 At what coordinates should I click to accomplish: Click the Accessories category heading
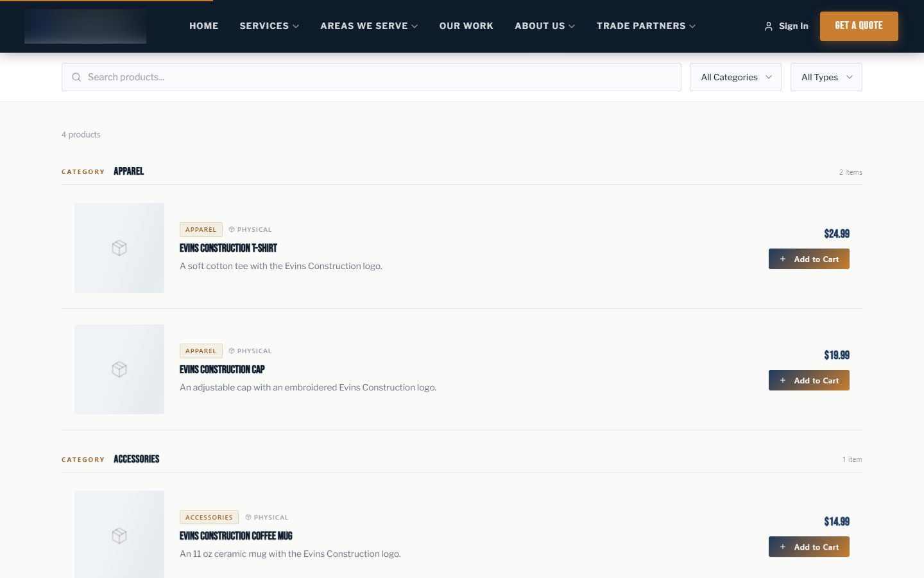pyautogui.click(x=137, y=459)
